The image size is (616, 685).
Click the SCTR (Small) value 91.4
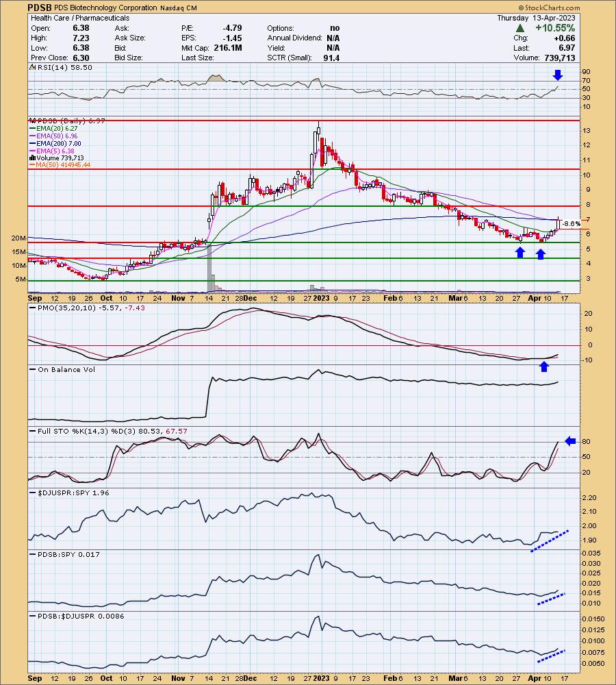(331, 58)
